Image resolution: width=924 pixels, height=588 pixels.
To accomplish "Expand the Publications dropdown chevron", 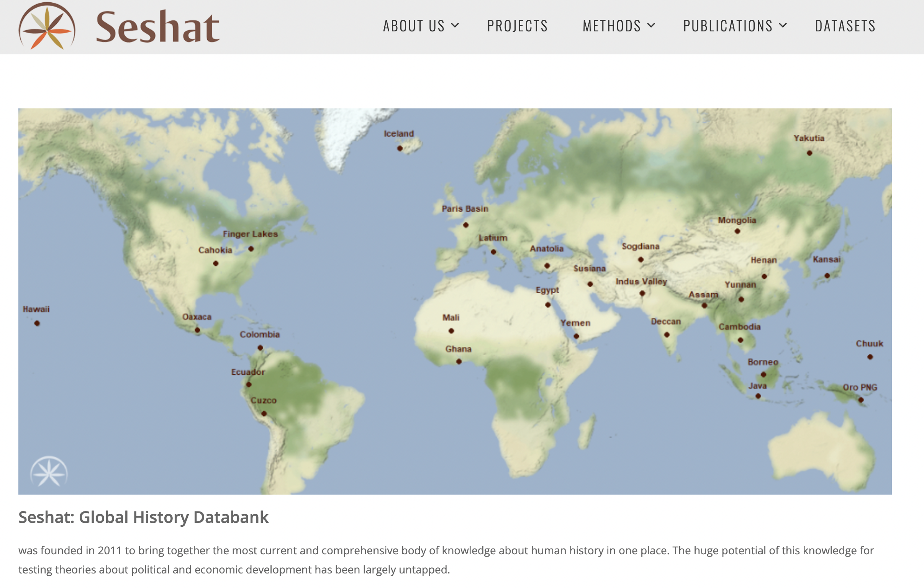I will (x=783, y=26).
